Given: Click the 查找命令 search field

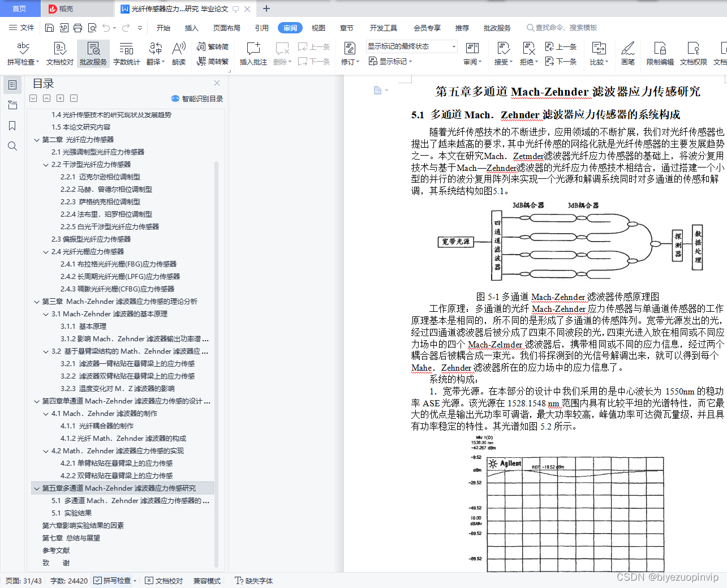Looking at the screenshot, I should tap(562, 28).
